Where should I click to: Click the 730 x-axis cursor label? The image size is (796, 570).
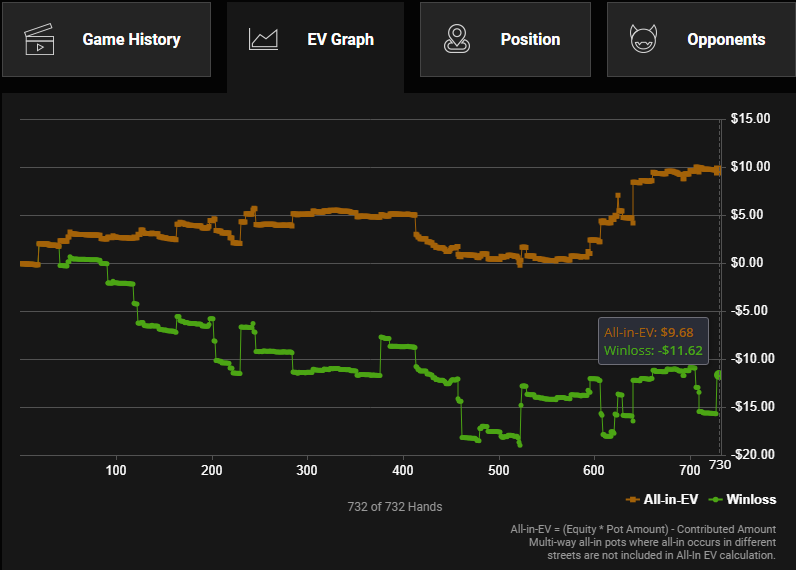click(720, 465)
